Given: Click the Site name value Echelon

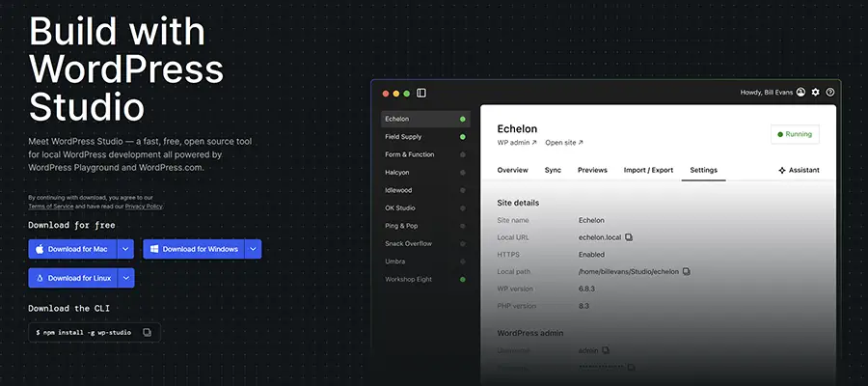Looking at the screenshot, I should tap(591, 220).
